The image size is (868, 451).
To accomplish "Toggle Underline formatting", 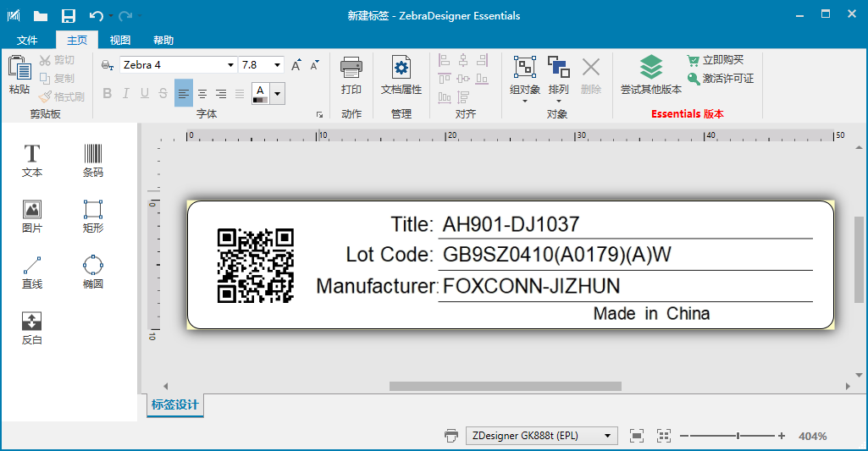I will [145, 94].
